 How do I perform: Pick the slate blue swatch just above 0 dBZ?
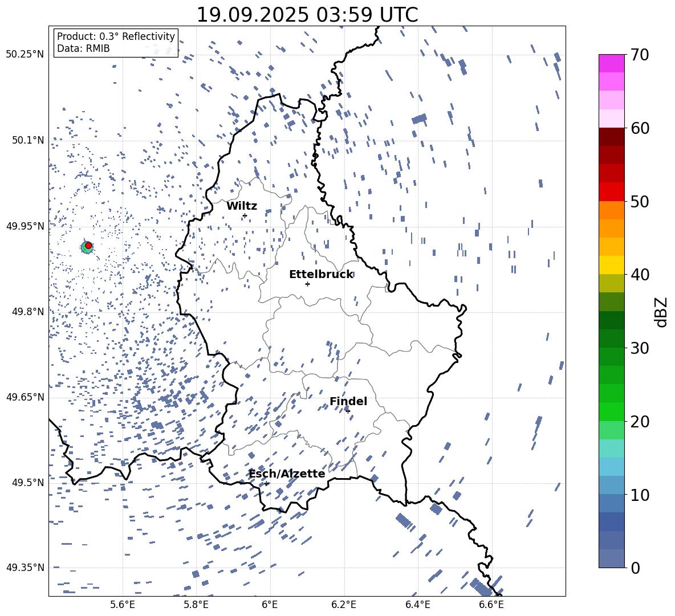pos(612,558)
